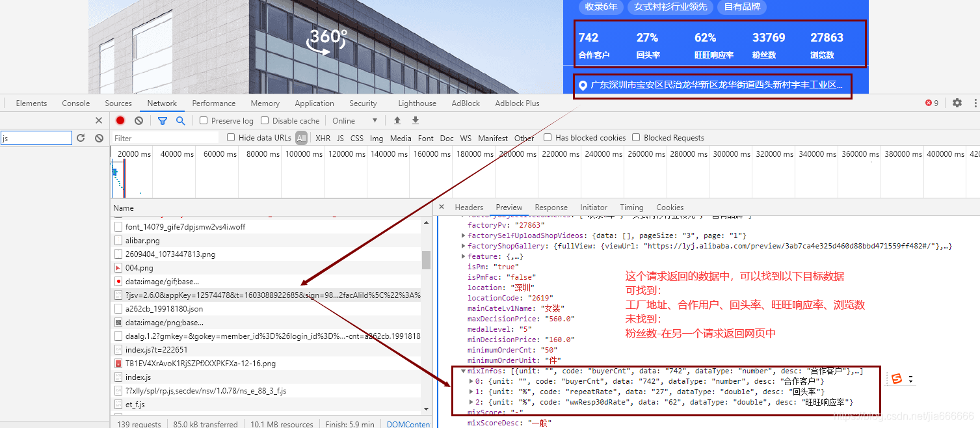Viewport: 980px width, 428px height.
Task: Tick the checkbox beside a262cb_19918180.json
Action: pyautogui.click(x=118, y=309)
